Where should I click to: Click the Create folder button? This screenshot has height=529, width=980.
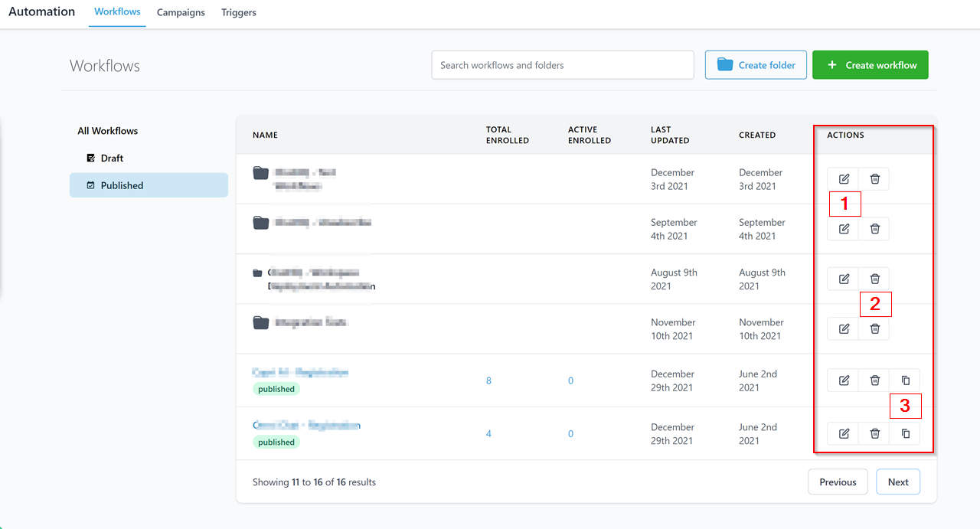(756, 65)
